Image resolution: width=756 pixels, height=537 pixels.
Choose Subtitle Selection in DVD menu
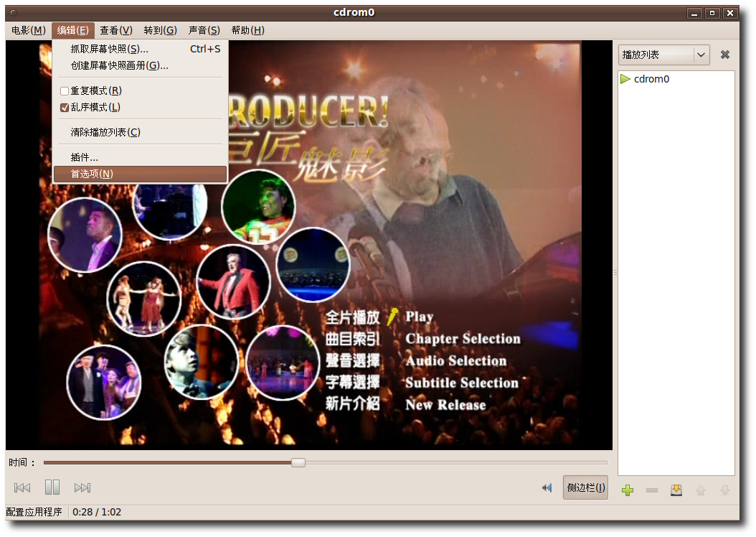(x=462, y=383)
